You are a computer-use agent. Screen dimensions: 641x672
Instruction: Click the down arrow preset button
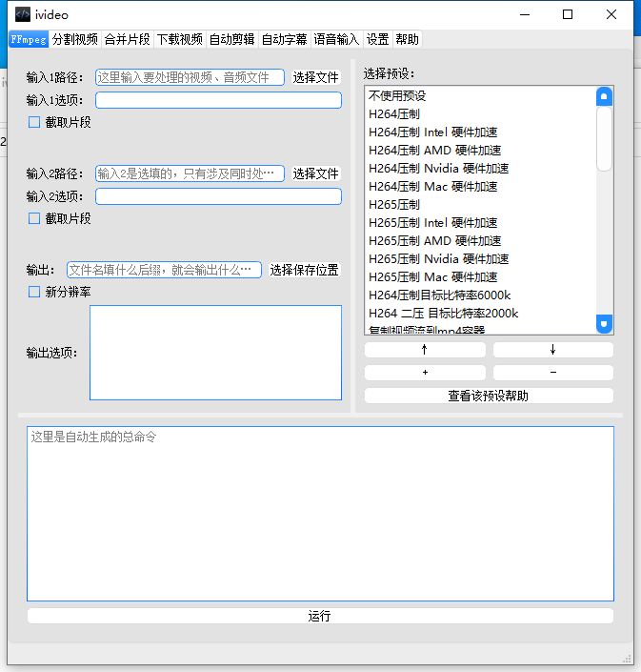point(552,350)
